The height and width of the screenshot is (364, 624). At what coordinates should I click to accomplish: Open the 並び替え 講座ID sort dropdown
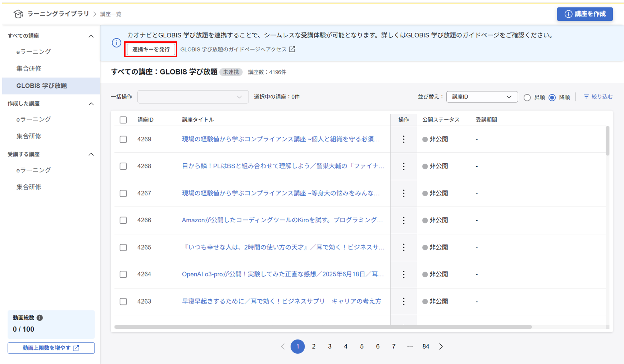[482, 97]
